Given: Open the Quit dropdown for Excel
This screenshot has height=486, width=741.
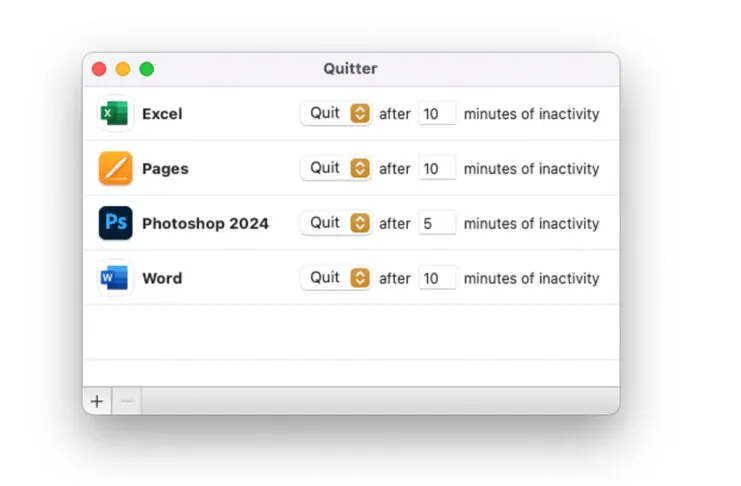Looking at the screenshot, I should pos(336,114).
